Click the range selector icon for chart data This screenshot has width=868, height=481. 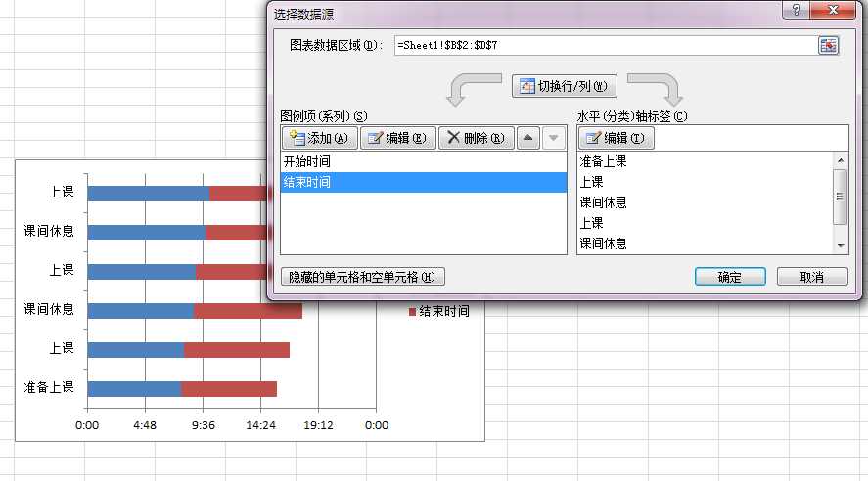tap(828, 45)
